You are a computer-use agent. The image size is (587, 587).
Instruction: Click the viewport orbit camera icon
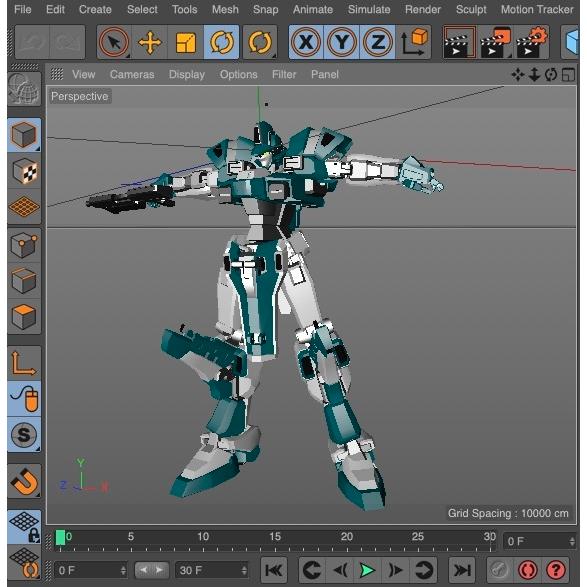[551, 74]
